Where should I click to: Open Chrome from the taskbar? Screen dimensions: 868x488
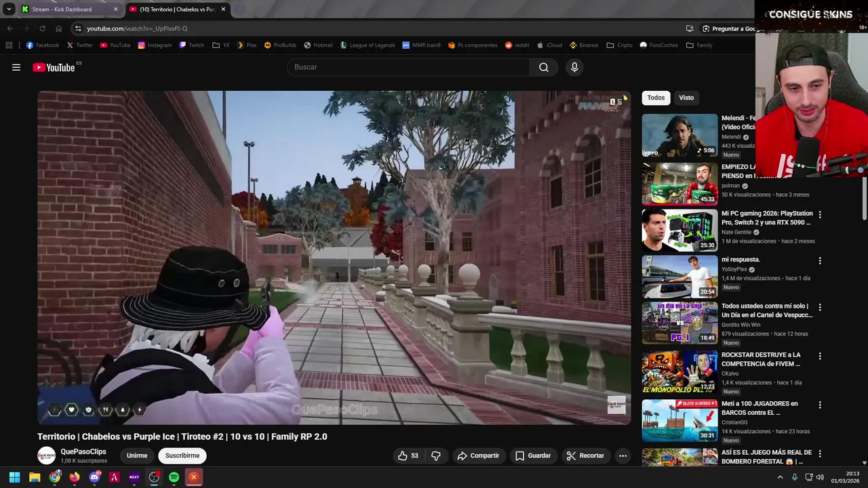tap(54, 477)
